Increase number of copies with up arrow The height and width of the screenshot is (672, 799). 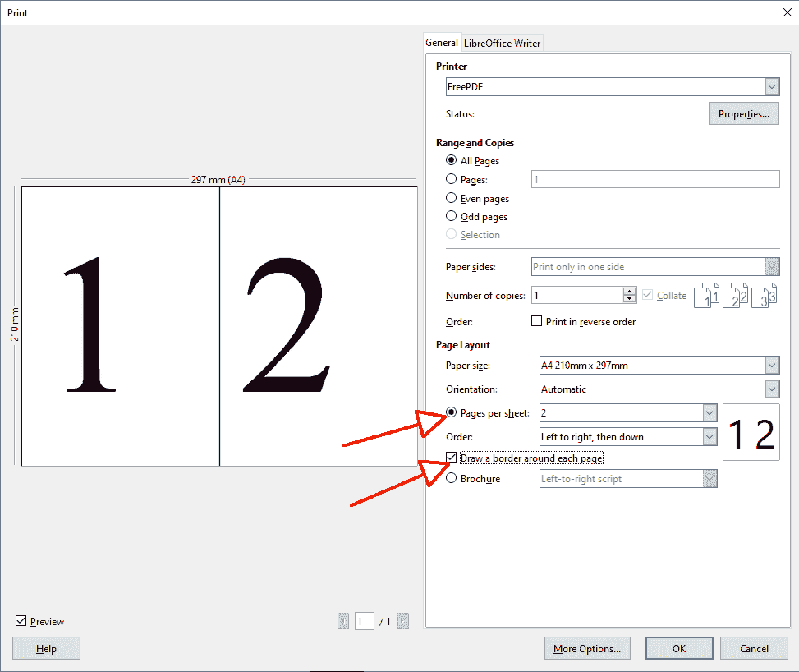pos(630,291)
